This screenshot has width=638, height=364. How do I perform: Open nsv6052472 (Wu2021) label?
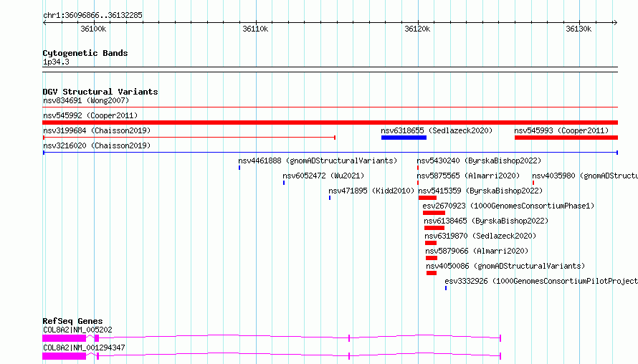click(x=323, y=176)
